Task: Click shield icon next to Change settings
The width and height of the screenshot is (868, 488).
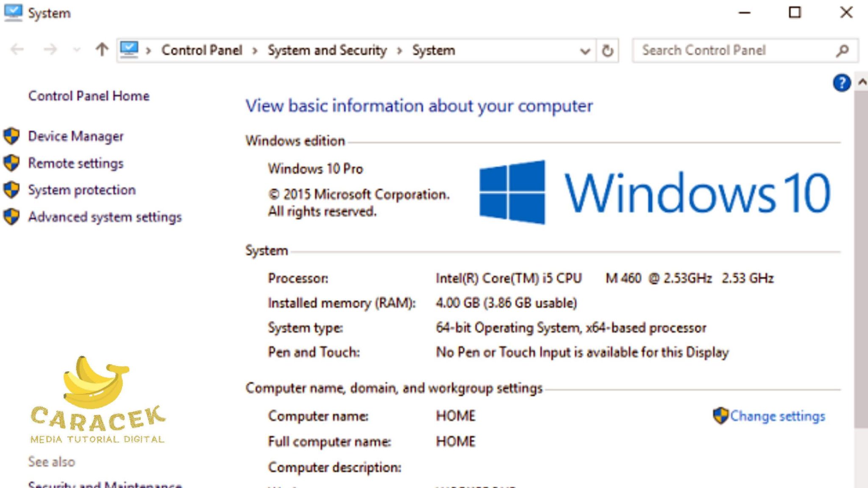Action: (720, 416)
